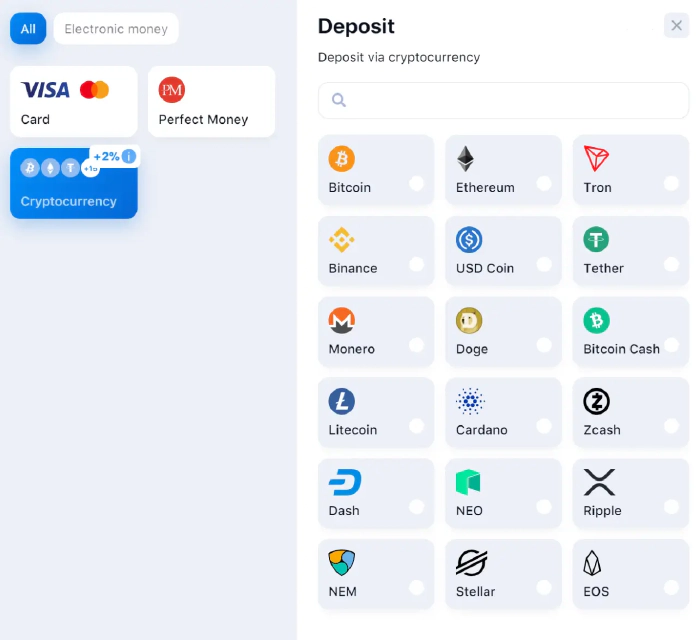Switch to the Electronic money tab
700x640 pixels.
(116, 29)
